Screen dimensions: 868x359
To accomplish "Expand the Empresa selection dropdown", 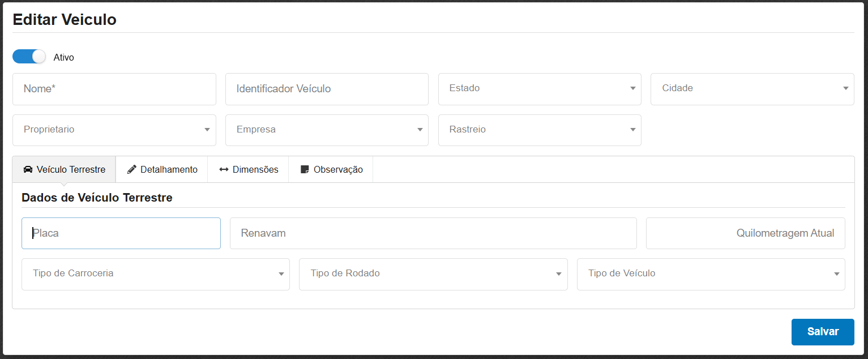I will click(327, 130).
